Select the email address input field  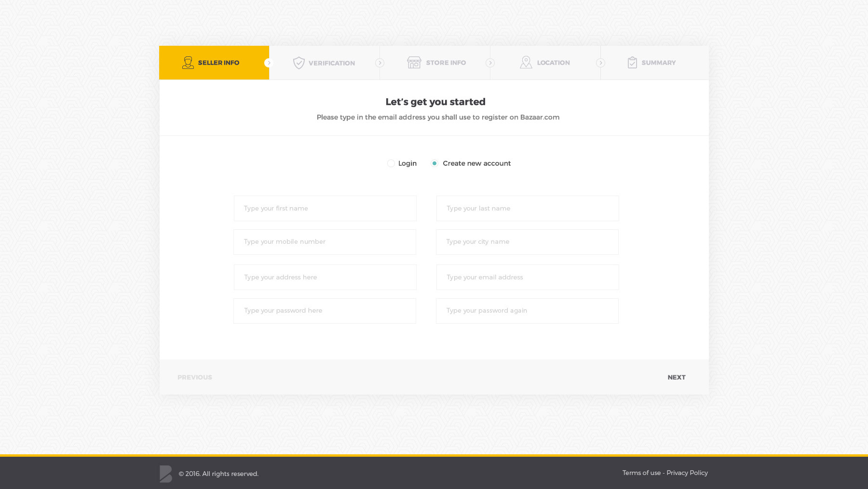coord(528,277)
